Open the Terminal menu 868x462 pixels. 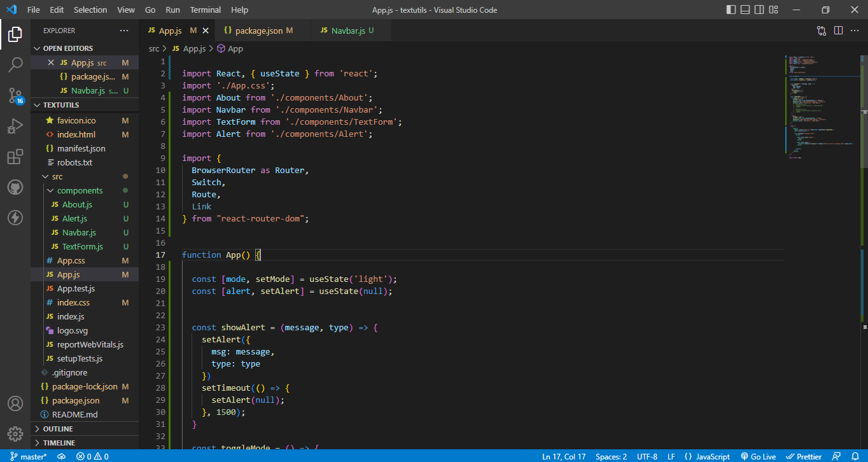pyautogui.click(x=206, y=10)
